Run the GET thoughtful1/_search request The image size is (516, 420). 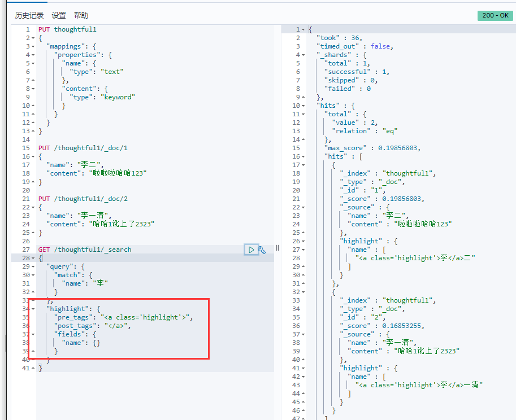251,250
